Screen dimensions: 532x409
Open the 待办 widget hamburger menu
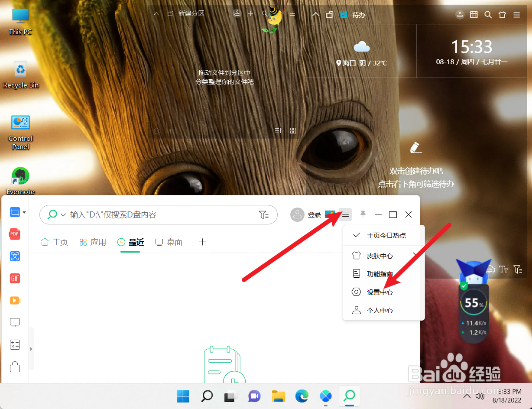pos(516,15)
